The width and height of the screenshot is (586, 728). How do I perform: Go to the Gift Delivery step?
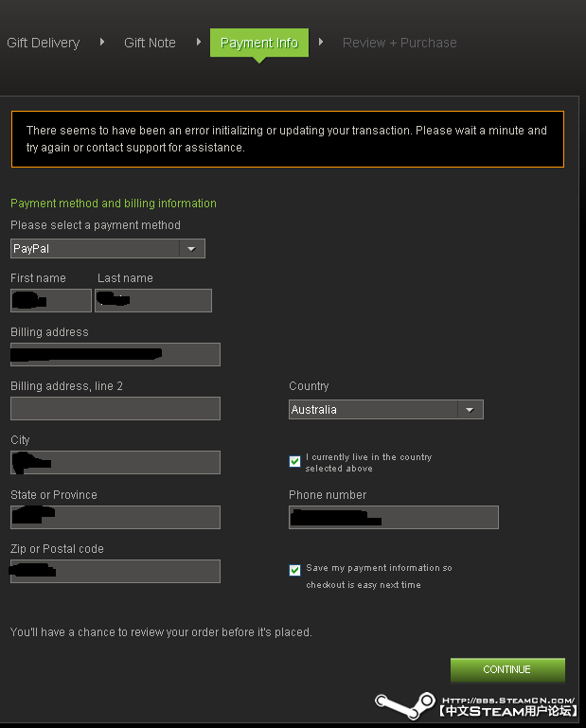44,43
